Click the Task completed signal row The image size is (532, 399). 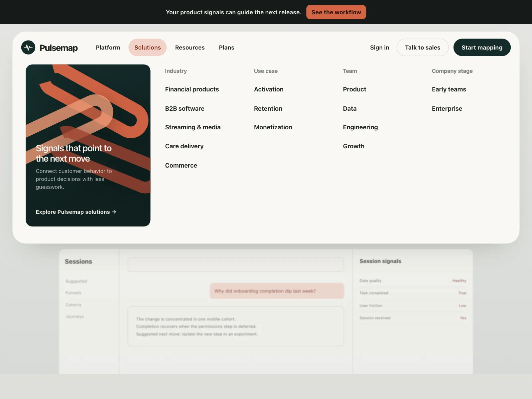413,293
